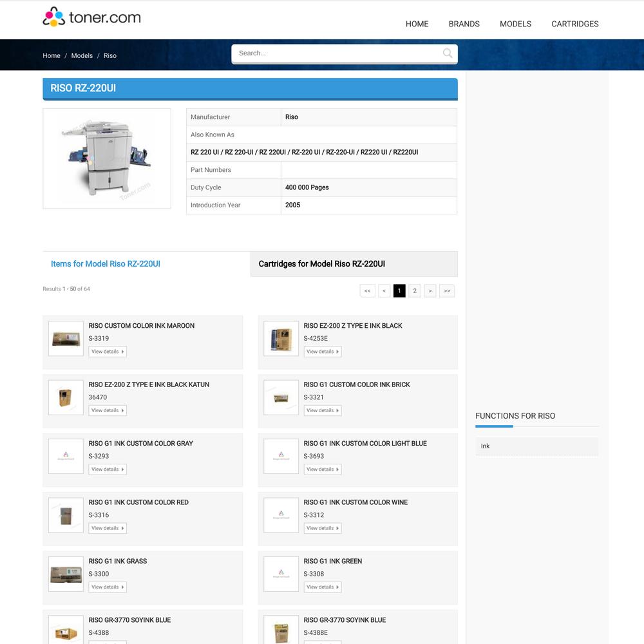Open RISO EZ-200 Z TYPE E INK BLACK title
The height and width of the screenshot is (644, 644).
(x=353, y=326)
